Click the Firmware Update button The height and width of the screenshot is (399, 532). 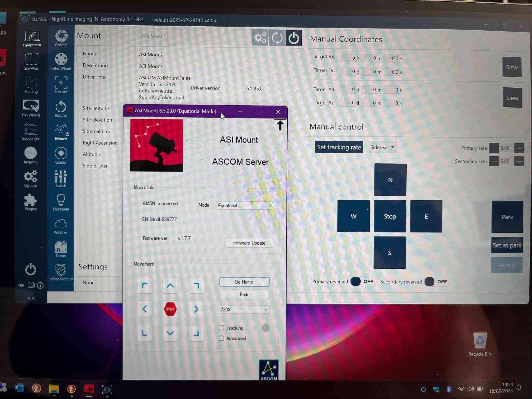(x=249, y=243)
